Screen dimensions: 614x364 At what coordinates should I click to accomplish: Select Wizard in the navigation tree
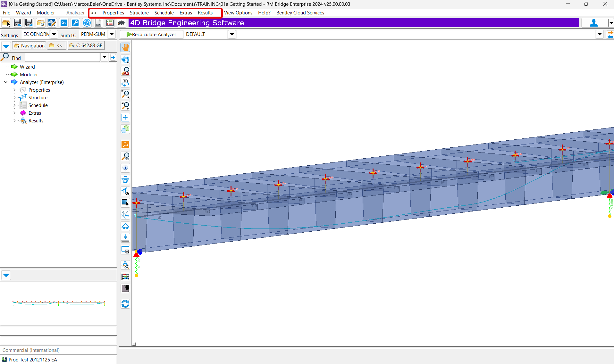pyautogui.click(x=27, y=67)
